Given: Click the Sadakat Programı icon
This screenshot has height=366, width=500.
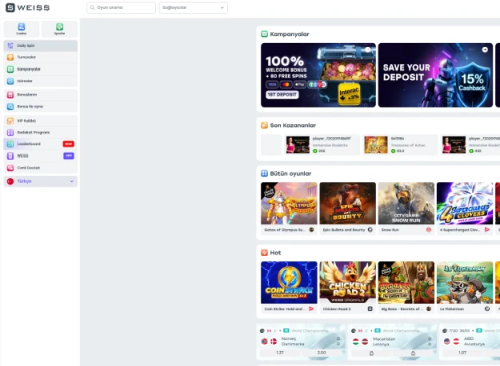Looking at the screenshot, I should 10,132.
